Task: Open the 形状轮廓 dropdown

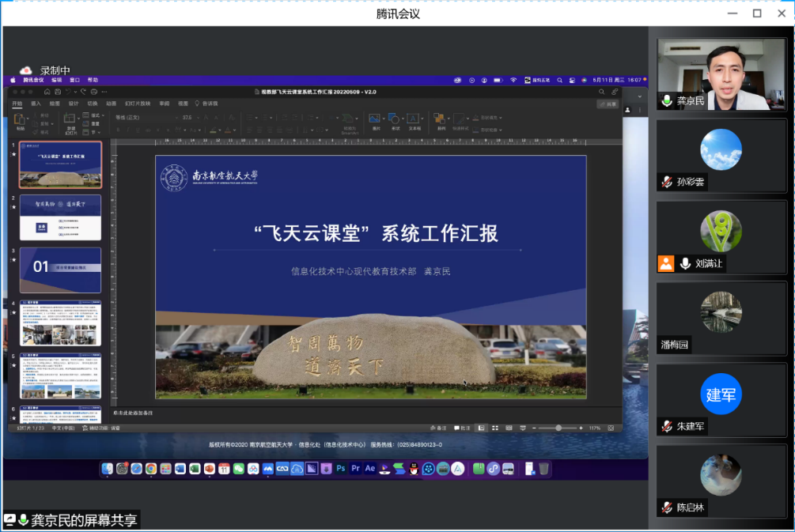Action: click(487, 130)
